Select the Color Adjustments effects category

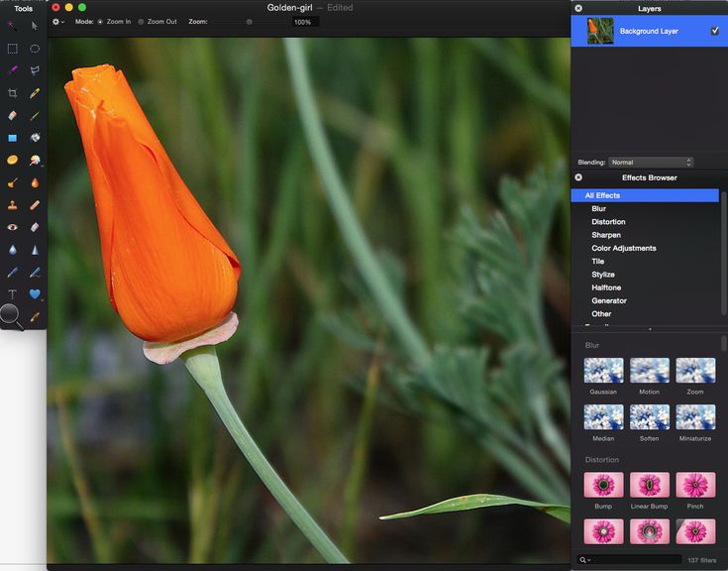point(623,248)
